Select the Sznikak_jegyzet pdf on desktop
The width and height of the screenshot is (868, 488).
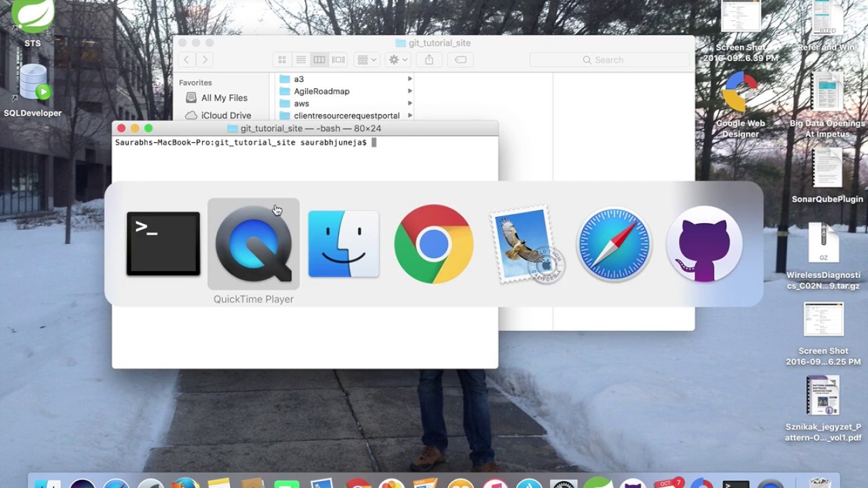823,409
